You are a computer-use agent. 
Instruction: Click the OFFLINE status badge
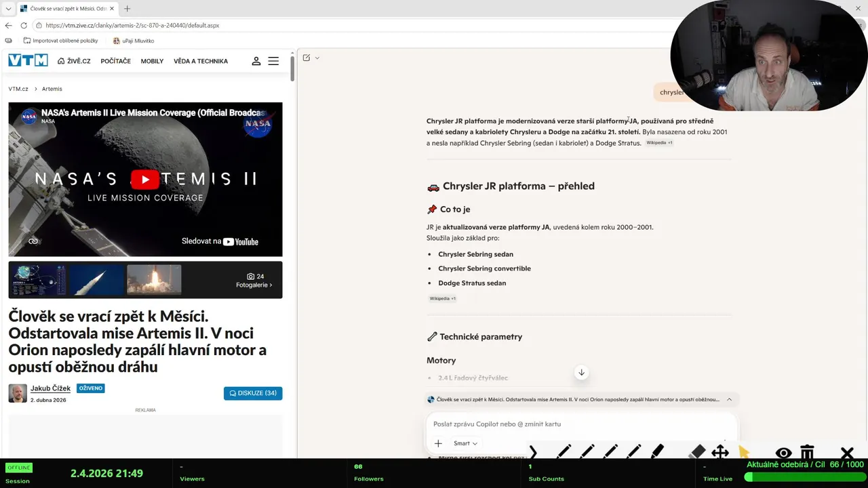point(19,468)
